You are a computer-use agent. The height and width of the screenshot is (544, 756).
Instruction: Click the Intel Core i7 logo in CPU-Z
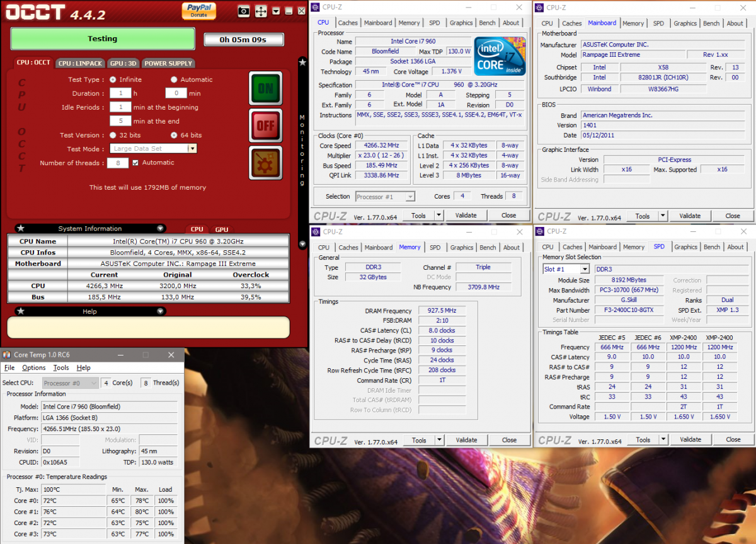tap(500, 56)
